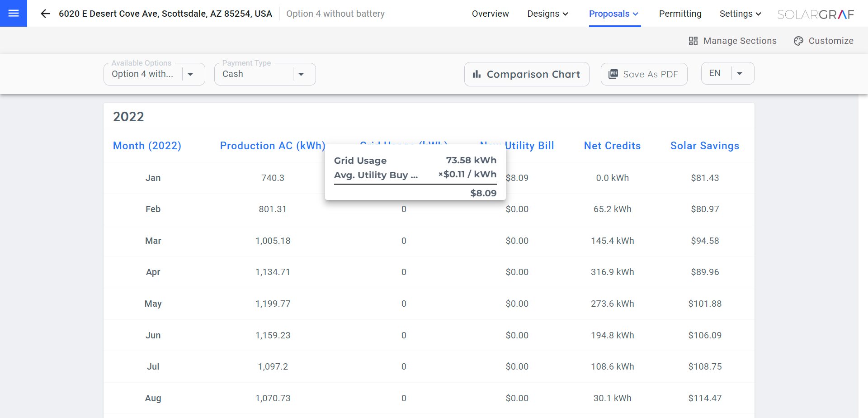Click the Net Credits column header
The width and height of the screenshot is (868, 418).
pos(612,146)
